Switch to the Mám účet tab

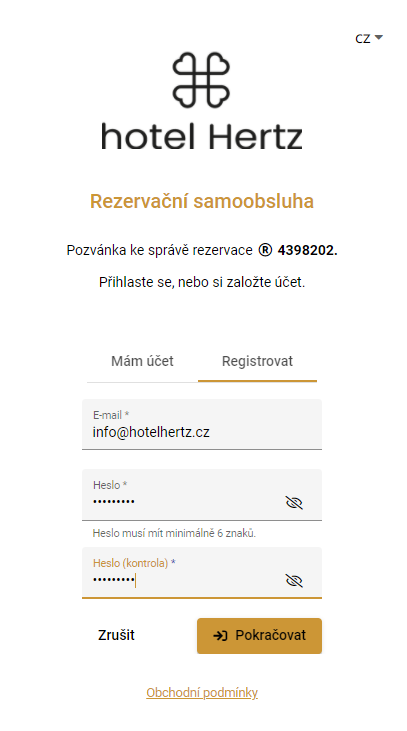pos(142,361)
